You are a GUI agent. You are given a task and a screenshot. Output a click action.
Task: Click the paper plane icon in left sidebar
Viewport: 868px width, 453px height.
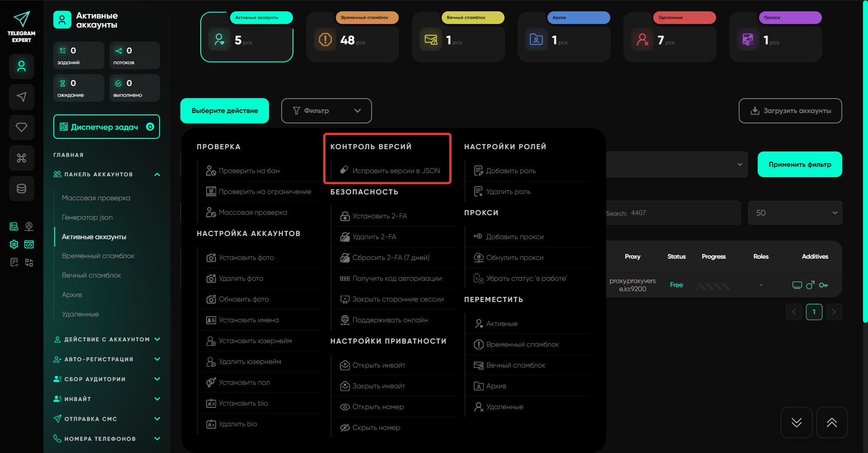point(22,97)
